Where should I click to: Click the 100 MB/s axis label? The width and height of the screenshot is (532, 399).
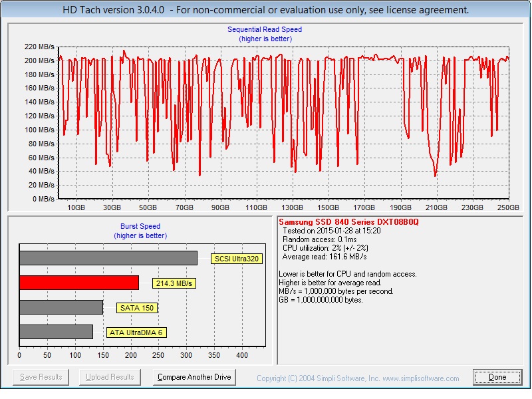point(39,130)
